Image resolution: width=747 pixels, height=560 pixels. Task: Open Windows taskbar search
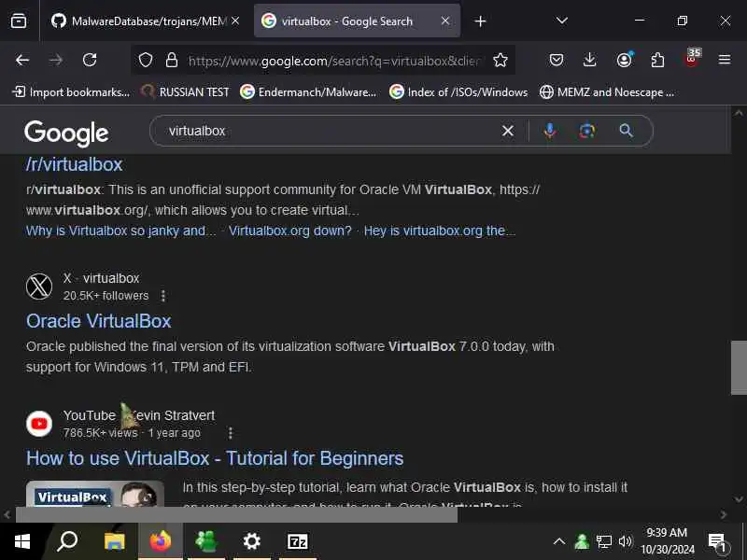click(x=67, y=541)
